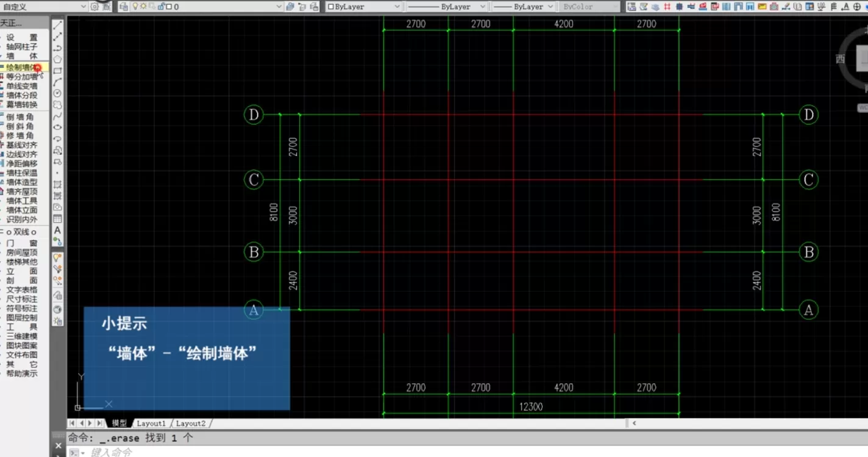Click the Layer Previous icon
868x457 pixels.
pyautogui.click(x=302, y=7)
